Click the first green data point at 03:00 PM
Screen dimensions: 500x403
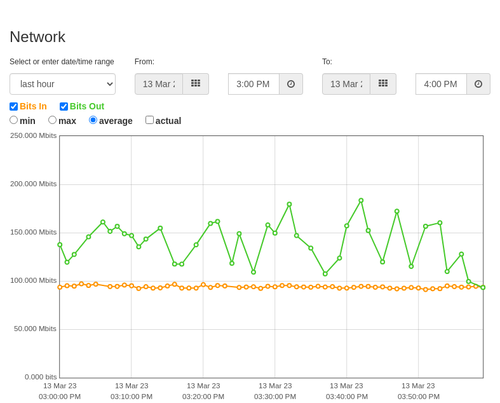tap(60, 245)
